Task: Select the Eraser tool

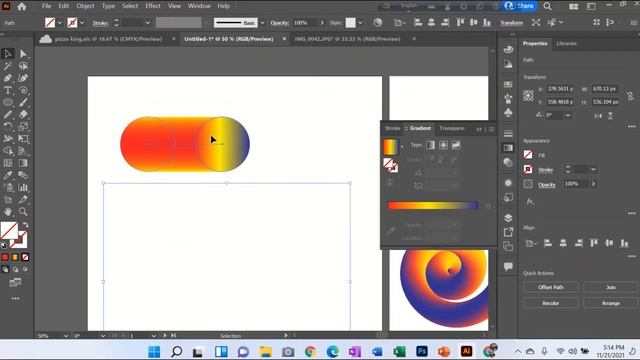Action: coord(23,114)
